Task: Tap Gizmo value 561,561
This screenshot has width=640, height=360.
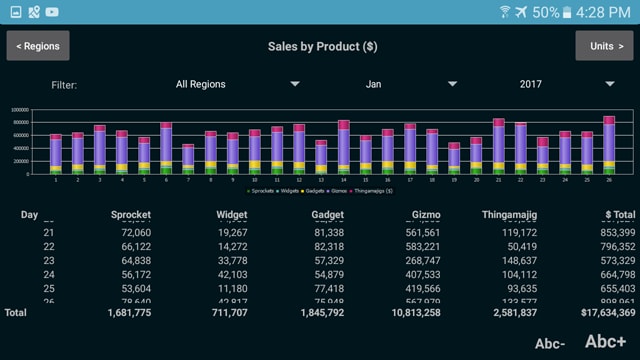Action: [x=423, y=233]
